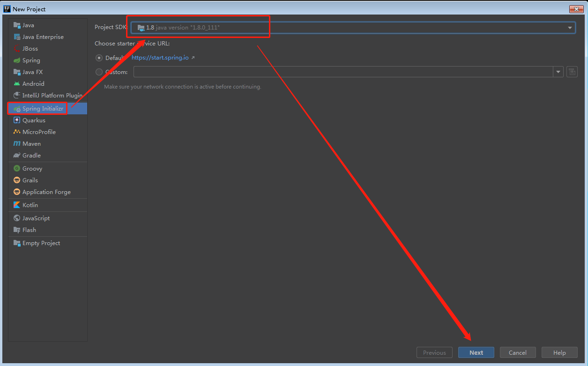The image size is (588, 366).
Task: Click the Spring Initializr icon
Action: pyautogui.click(x=17, y=109)
